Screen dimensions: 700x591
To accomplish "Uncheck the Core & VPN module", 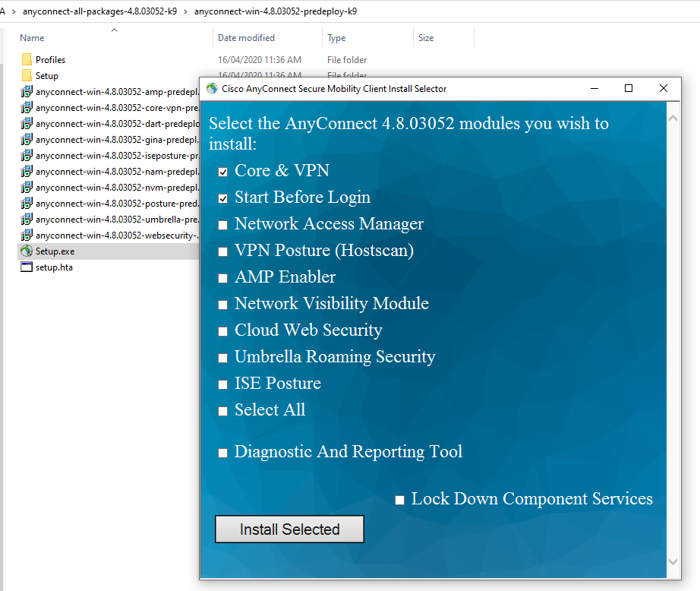I will pyautogui.click(x=222, y=172).
